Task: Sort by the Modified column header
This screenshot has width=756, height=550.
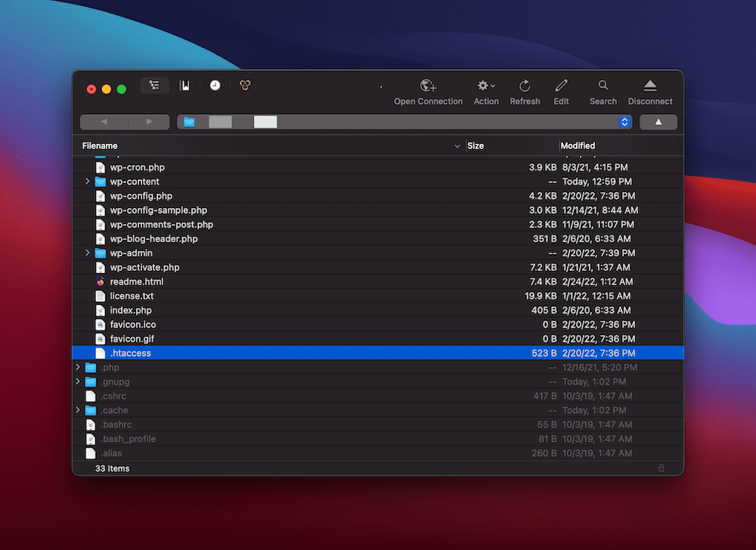Action: tap(578, 146)
